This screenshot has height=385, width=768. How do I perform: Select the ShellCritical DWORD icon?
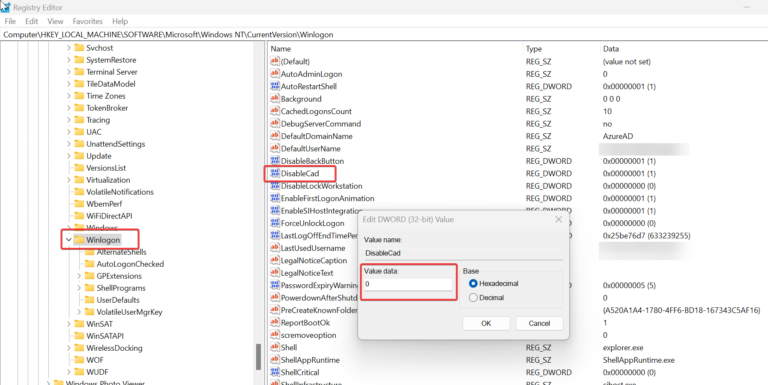click(275, 372)
